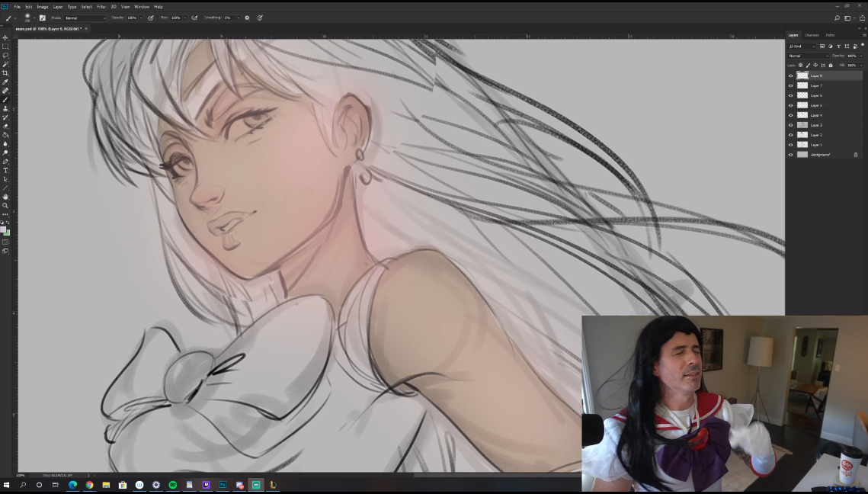
Task: Click the foreground color swatch
Action: (x=3, y=229)
